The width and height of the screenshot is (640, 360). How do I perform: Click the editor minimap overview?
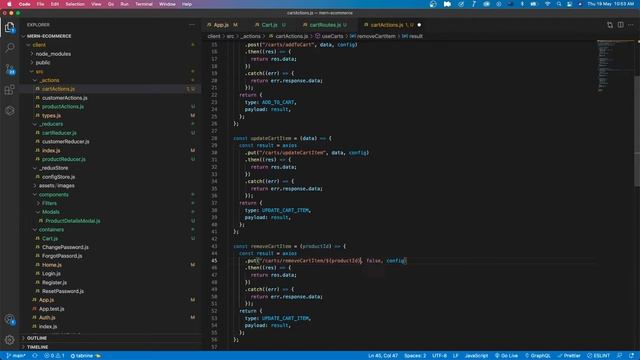tap(615, 65)
